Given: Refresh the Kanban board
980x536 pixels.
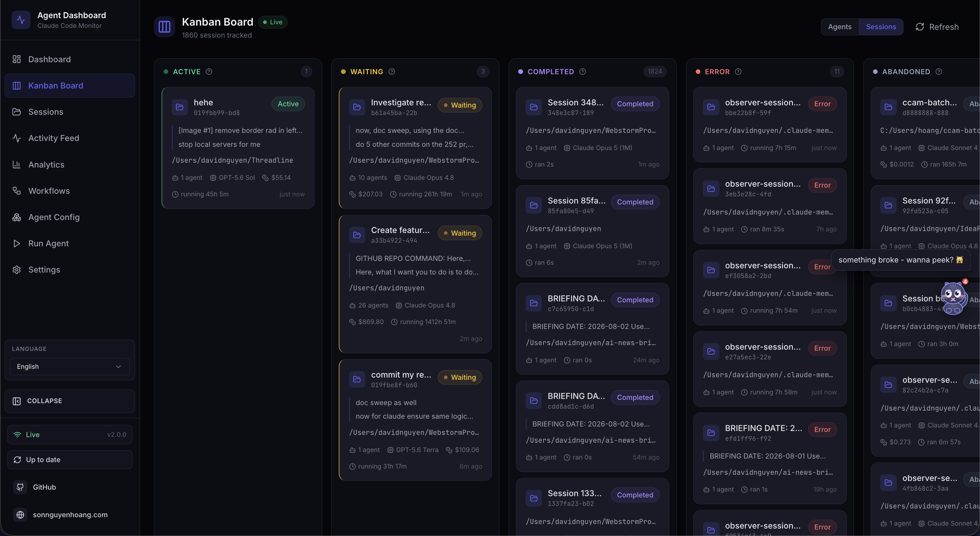Looking at the screenshot, I should (x=937, y=27).
